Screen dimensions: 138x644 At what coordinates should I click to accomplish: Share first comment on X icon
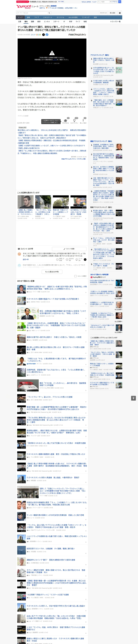click(x=85, y=260)
